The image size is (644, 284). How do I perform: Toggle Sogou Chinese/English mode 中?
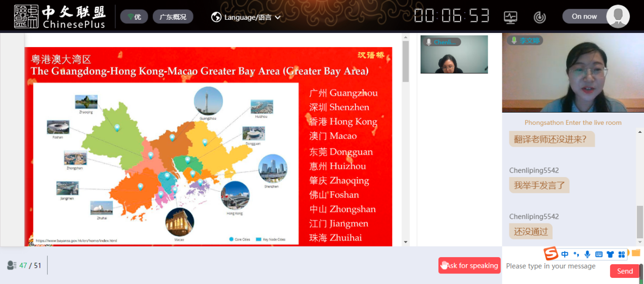(565, 254)
